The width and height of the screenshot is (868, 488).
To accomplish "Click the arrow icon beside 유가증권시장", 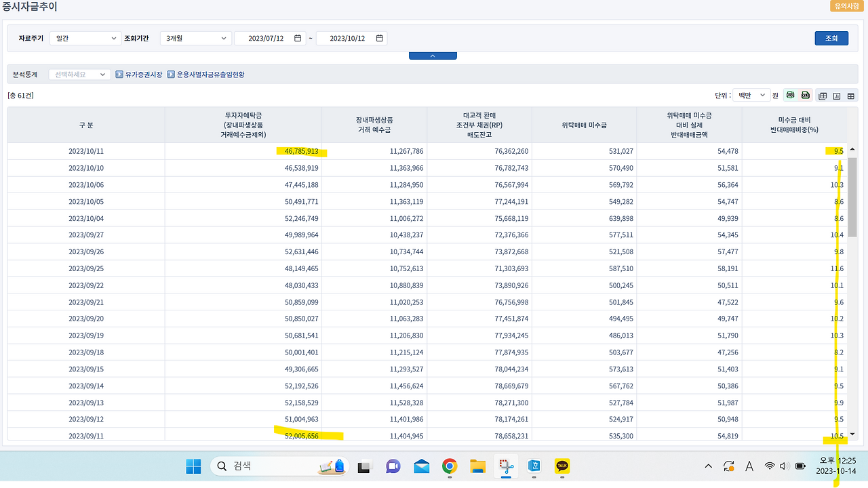I will 119,75.
